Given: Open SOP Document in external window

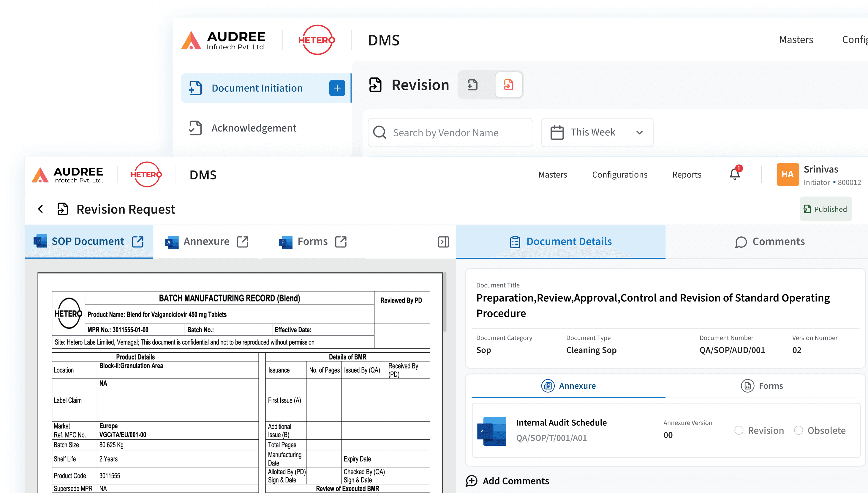Looking at the screenshot, I should point(138,242).
